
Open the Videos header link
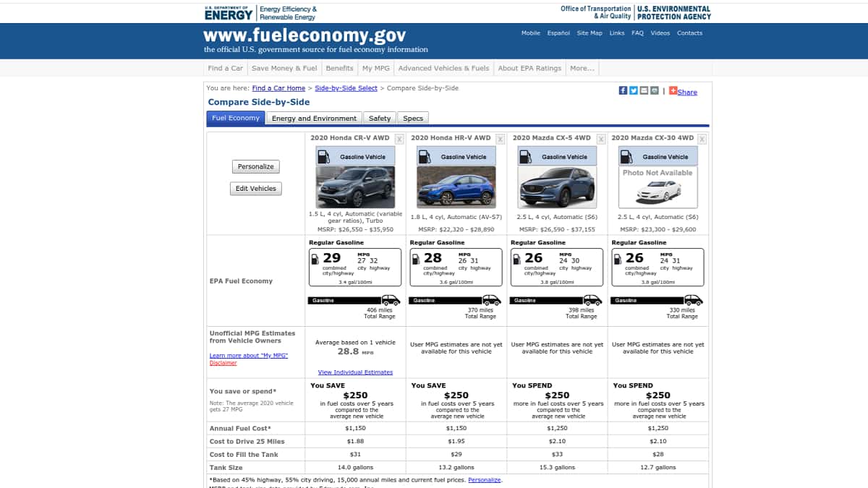[x=660, y=33]
